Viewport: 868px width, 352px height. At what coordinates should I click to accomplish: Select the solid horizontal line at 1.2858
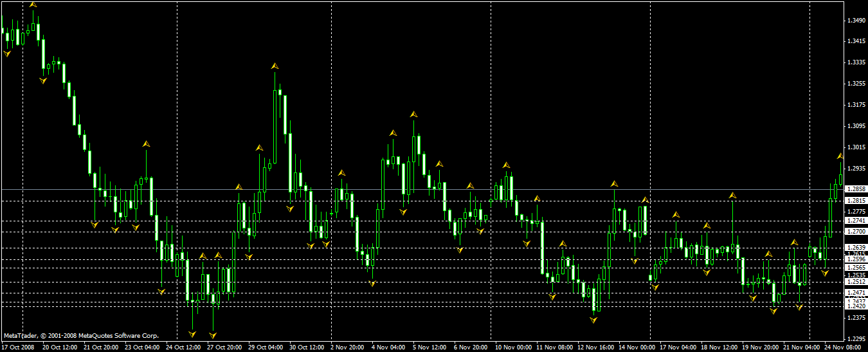tap(422, 189)
